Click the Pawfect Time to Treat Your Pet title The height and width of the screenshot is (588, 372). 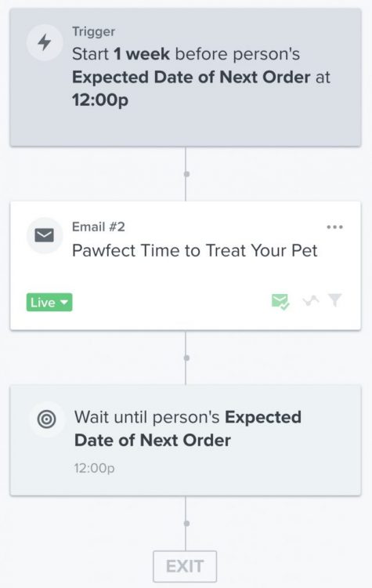(x=195, y=251)
